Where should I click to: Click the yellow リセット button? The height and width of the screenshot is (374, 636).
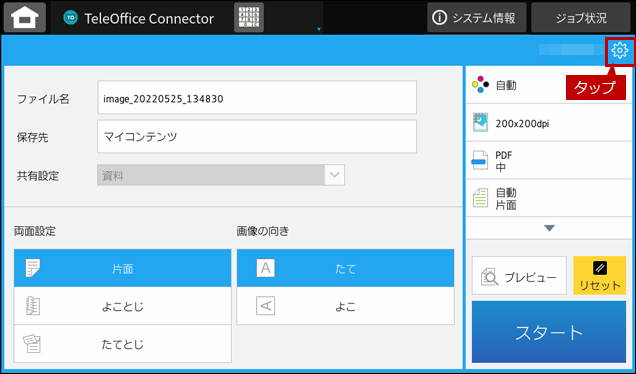coord(599,275)
